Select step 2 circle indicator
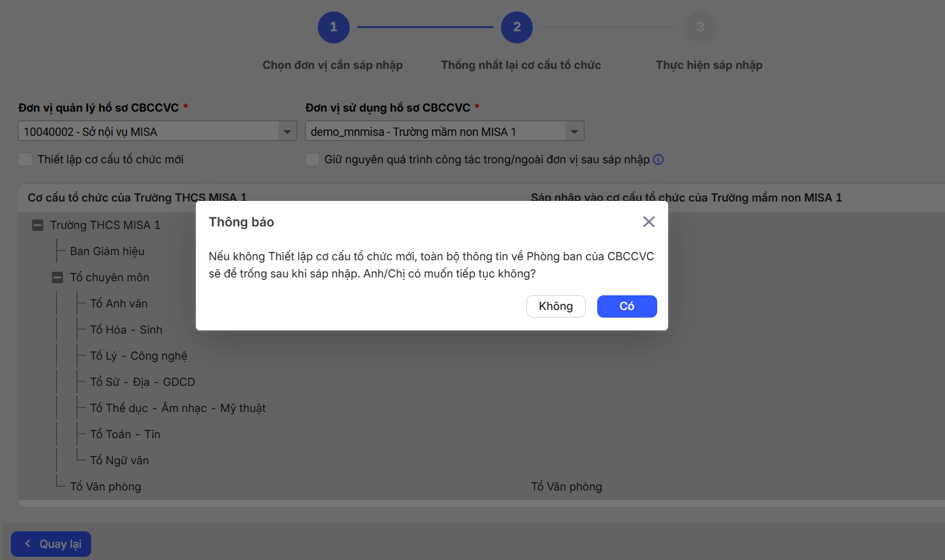The width and height of the screenshot is (945, 560). click(516, 27)
